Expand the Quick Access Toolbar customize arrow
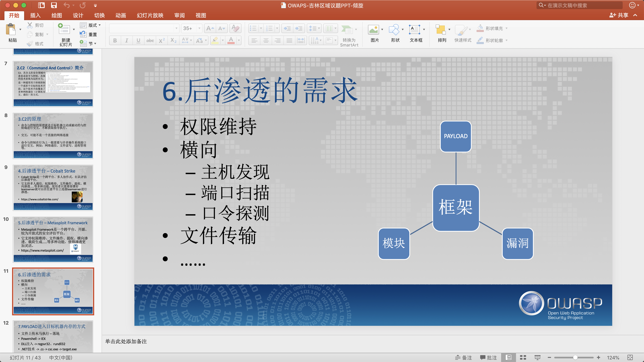Image resolution: width=644 pixels, height=362 pixels. click(x=95, y=5)
